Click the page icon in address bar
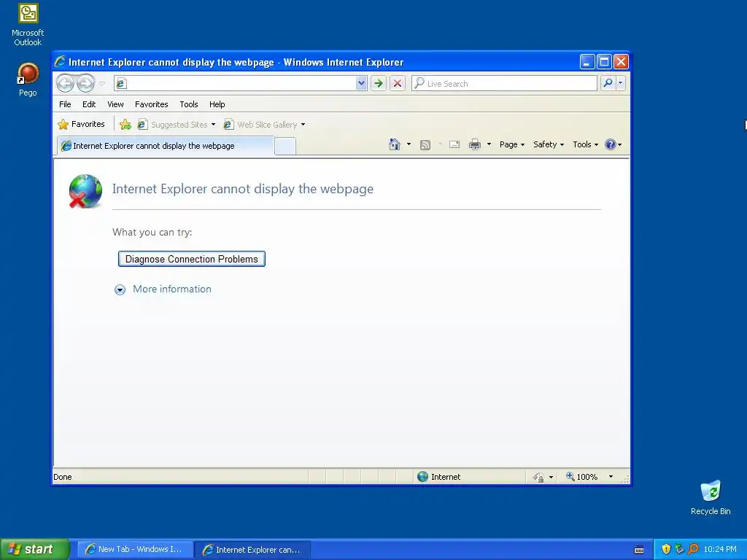 (121, 84)
